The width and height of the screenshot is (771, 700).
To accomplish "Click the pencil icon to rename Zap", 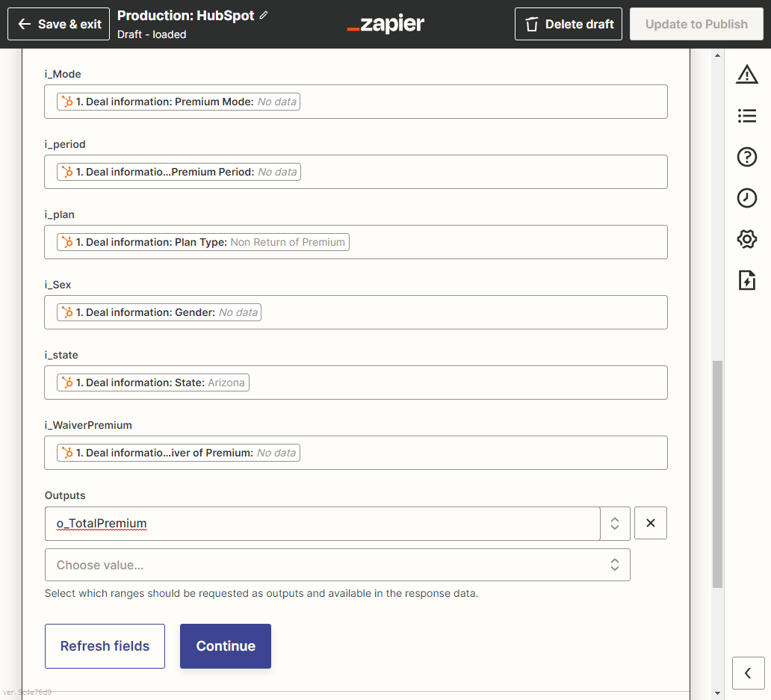I will 264,16.
